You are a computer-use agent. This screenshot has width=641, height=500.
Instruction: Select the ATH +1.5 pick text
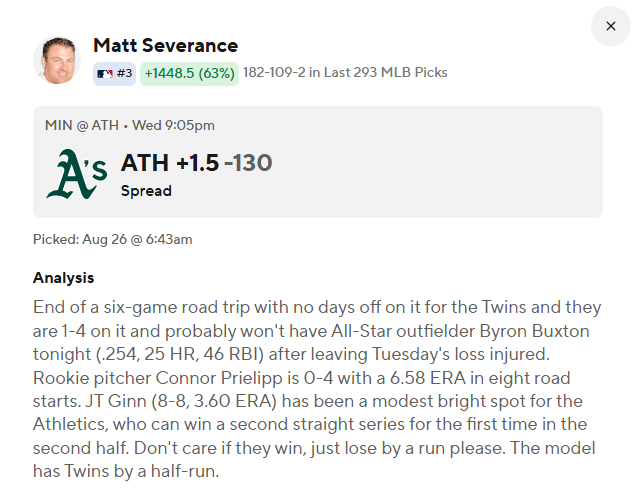170,163
